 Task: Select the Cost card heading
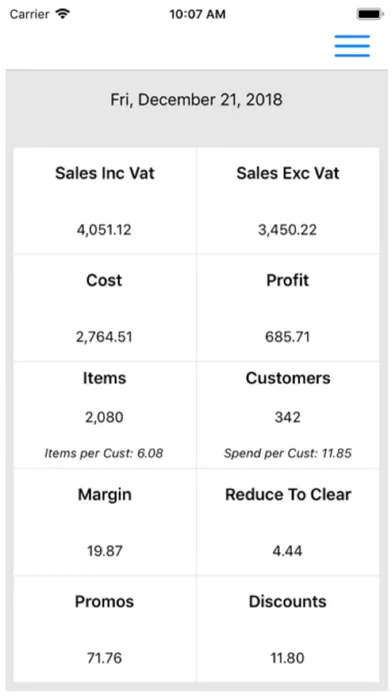[104, 280]
